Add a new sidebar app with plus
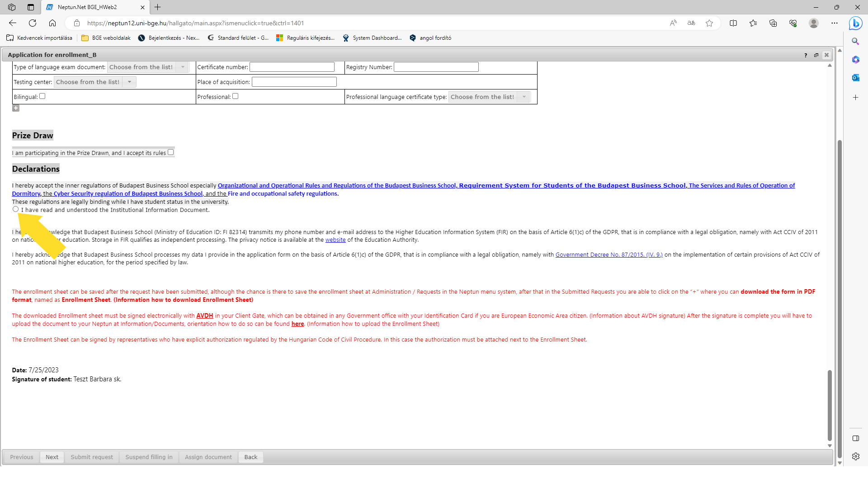The height and width of the screenshot is (488, 868). [855, 97]
